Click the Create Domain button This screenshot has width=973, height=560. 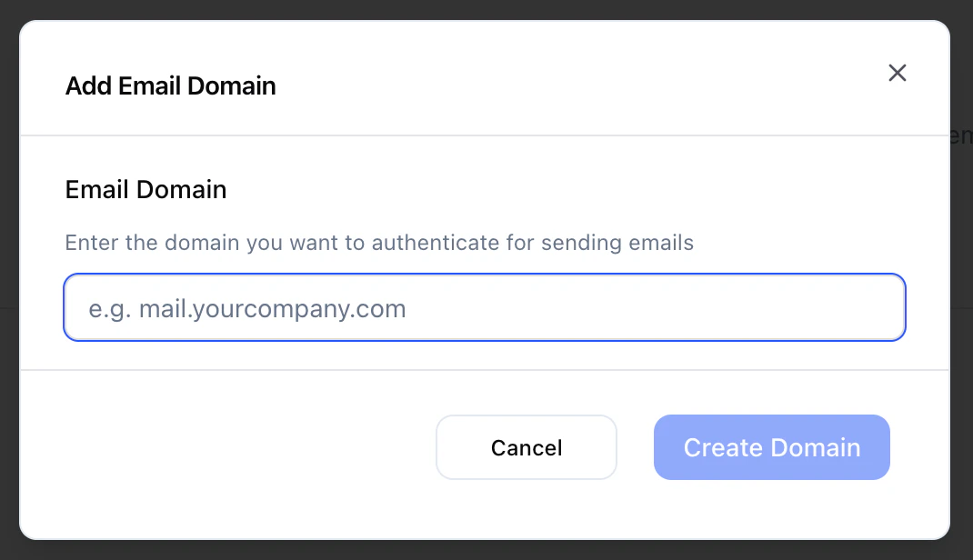(x=771, y=447)
